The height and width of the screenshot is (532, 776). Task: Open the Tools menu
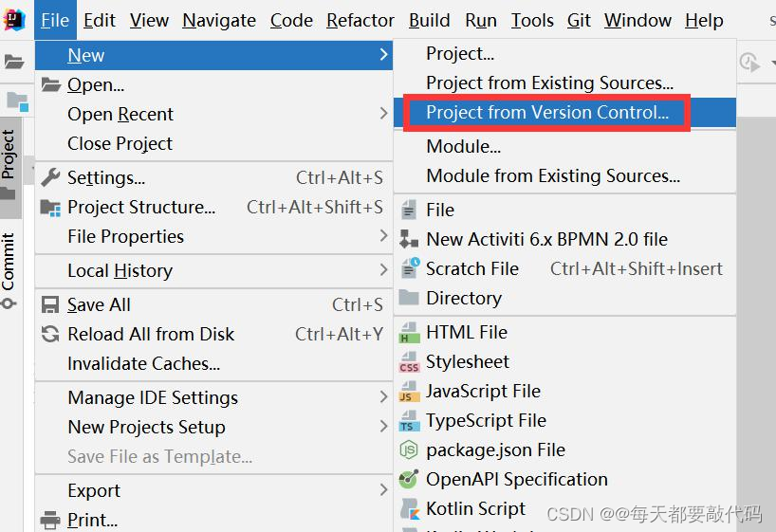532,20
